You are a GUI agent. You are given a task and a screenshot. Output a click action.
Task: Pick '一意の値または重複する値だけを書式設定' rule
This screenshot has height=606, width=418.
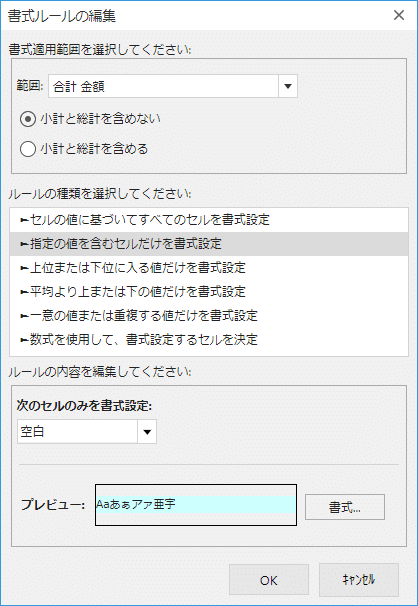pyautogui.click(x=209, y=316)
